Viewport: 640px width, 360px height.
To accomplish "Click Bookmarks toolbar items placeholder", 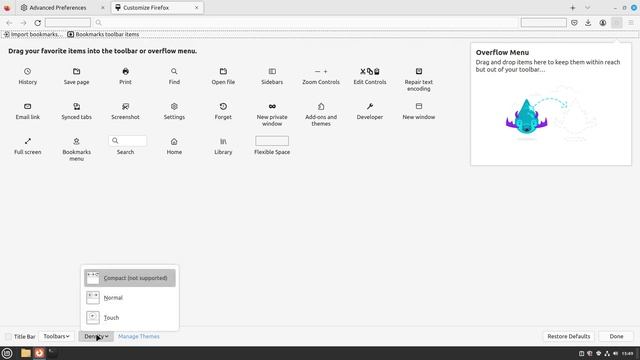I will coord(103,34).
